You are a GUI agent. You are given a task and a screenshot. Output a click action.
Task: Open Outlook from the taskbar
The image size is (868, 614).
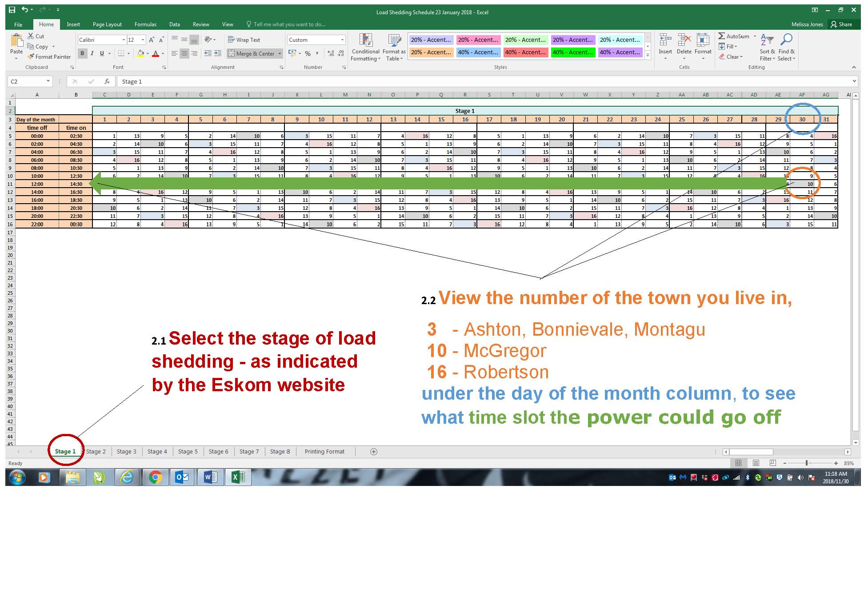point(182,478)
